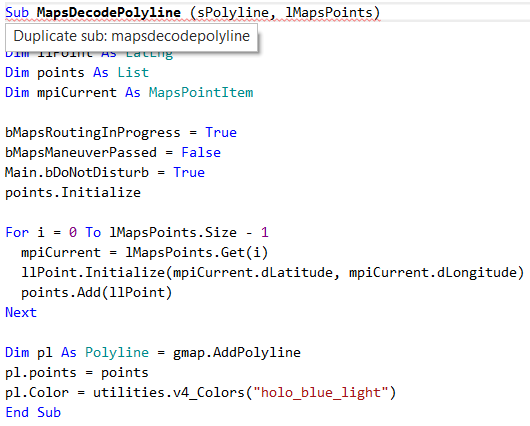The image size is (530, 426).
Task: Click mpiCurrent.dLatitude argument
Action: [253, 273]
